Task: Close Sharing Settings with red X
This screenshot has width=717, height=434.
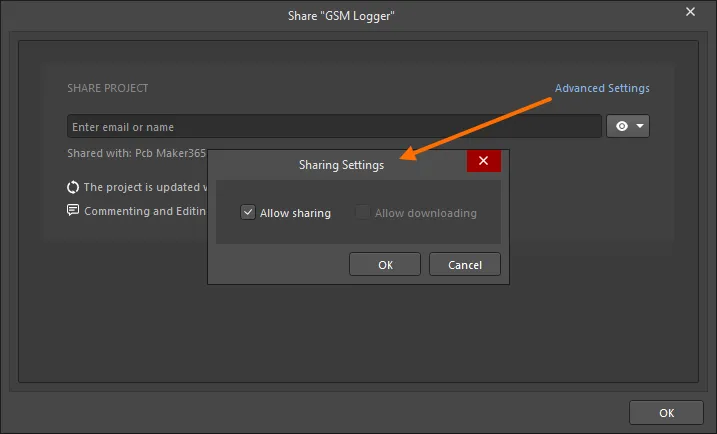Action: coord(483,161)
